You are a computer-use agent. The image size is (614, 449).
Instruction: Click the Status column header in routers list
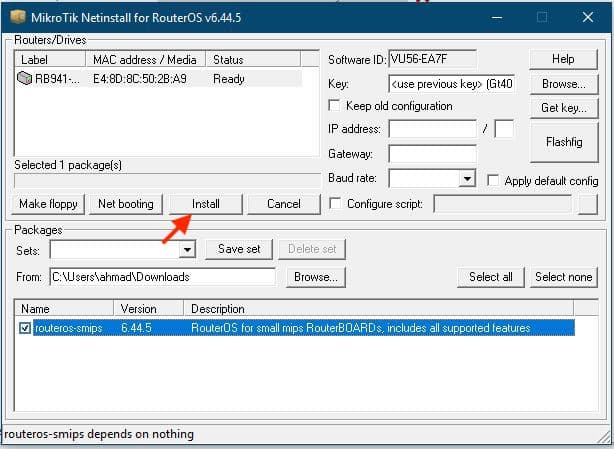(x=253, y=60)
